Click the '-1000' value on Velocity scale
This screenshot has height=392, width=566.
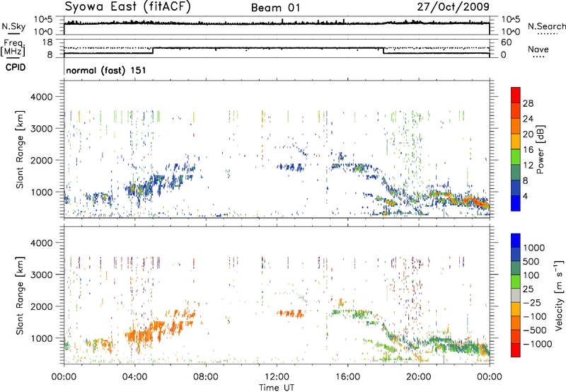click(538, 344)
